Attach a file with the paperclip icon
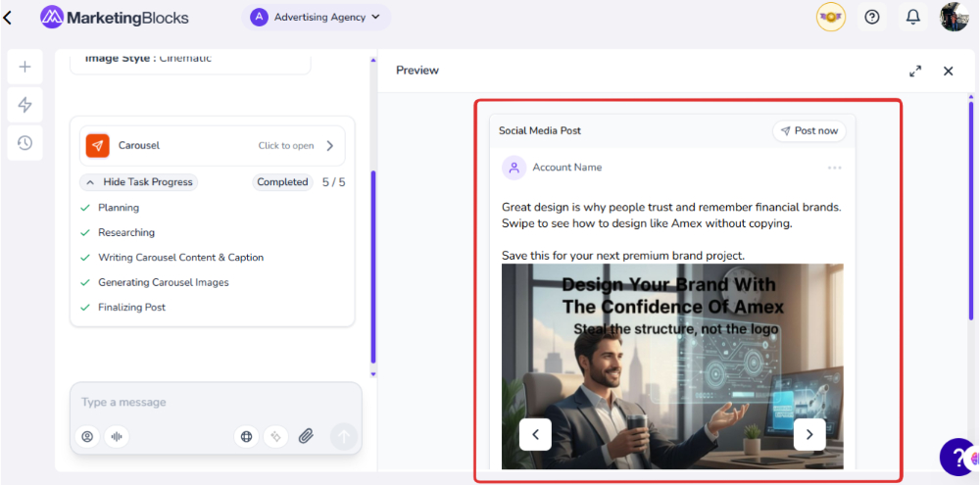The height and width of the screenshot is (485, 980). coord(306,437)
